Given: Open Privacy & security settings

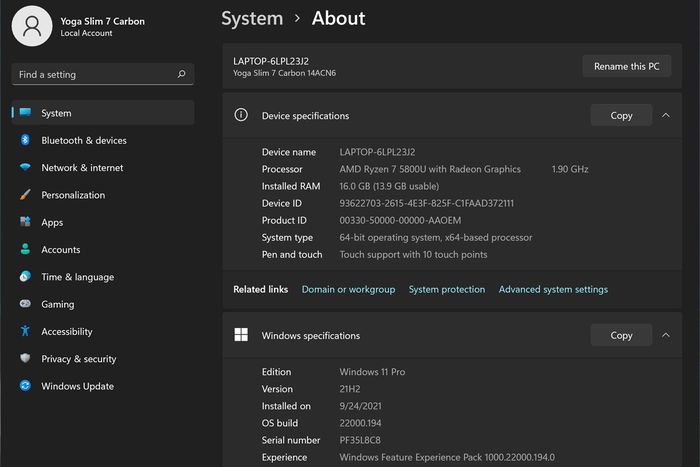Looking at the screenshot, I should (103, 359).
